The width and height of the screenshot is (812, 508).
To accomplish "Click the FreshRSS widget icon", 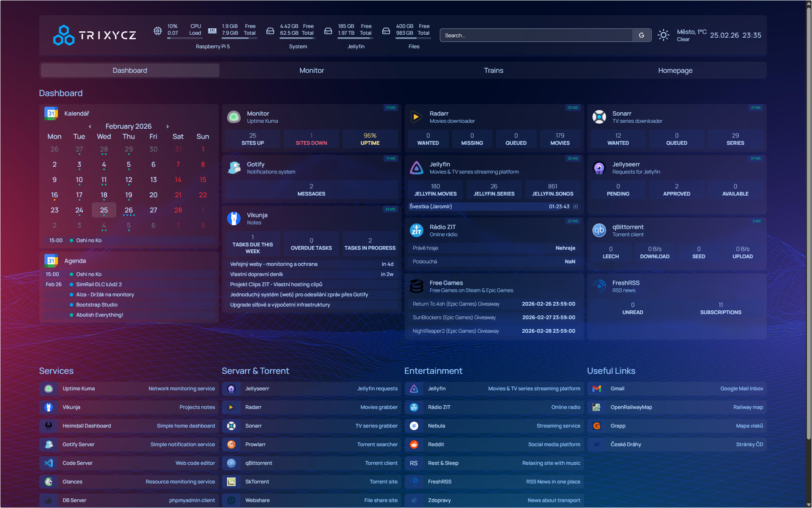I will [599, 287].
